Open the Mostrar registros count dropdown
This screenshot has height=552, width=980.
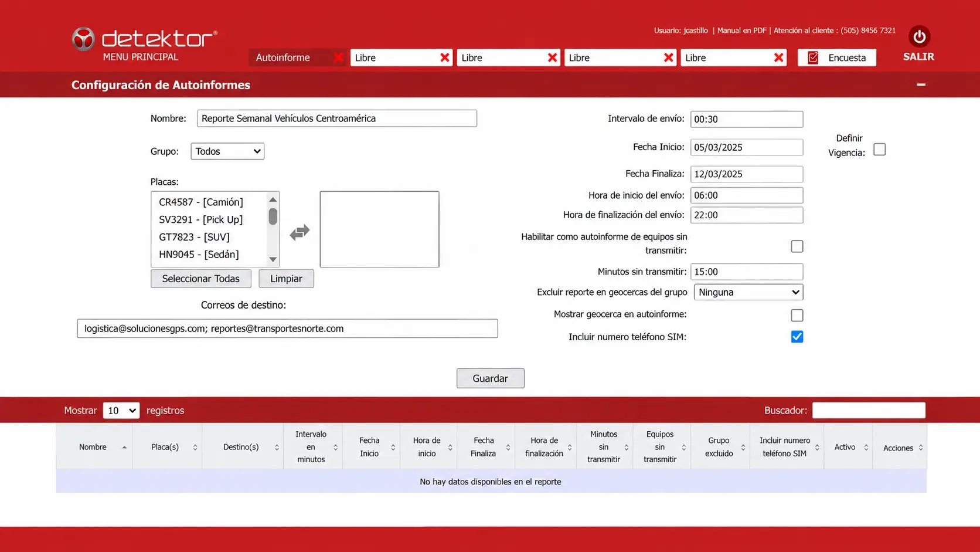tap(121, 411)
